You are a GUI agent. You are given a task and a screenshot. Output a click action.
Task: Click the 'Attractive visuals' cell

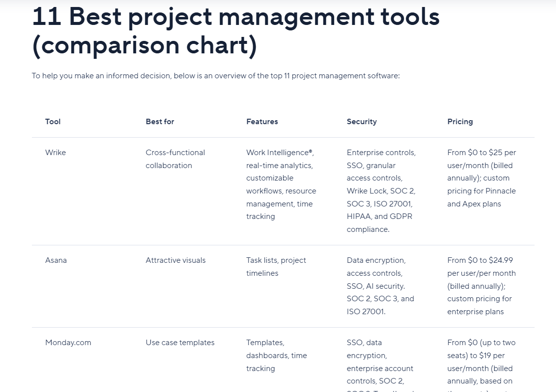176,260
